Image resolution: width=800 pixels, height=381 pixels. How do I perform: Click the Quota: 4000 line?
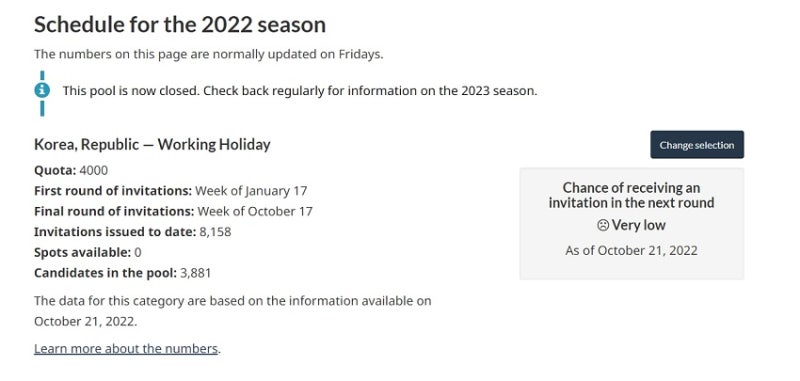pyautogui.click(x=71, y=170)
